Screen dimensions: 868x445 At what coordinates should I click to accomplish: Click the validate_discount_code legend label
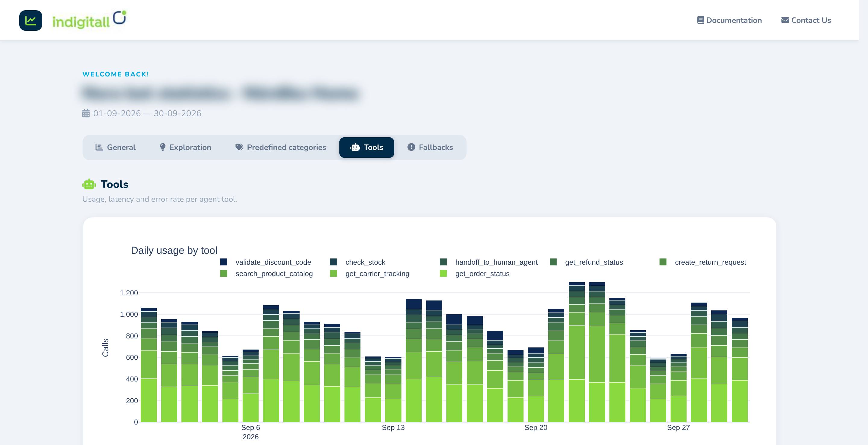pyautogui.click(x=273, y=262)
